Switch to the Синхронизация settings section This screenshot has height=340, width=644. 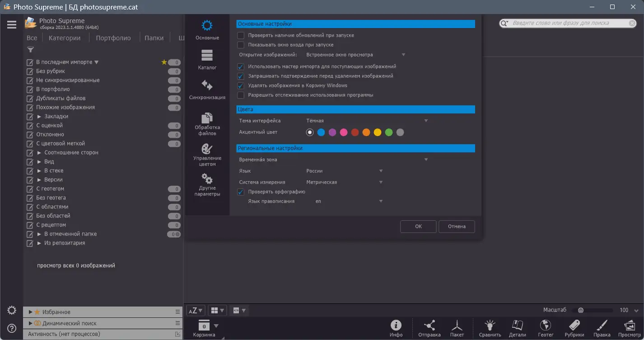click(x=207, y=90)
